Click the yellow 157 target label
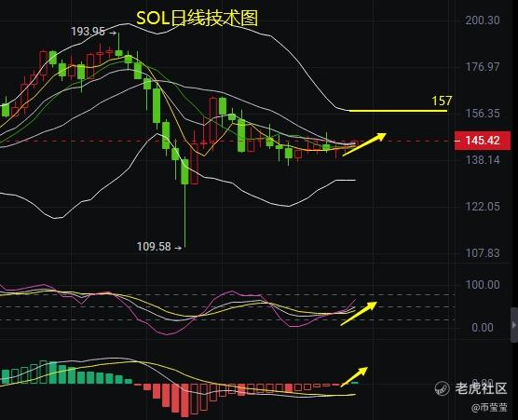This screenshot has width=518, height=420. coord(442,101)
